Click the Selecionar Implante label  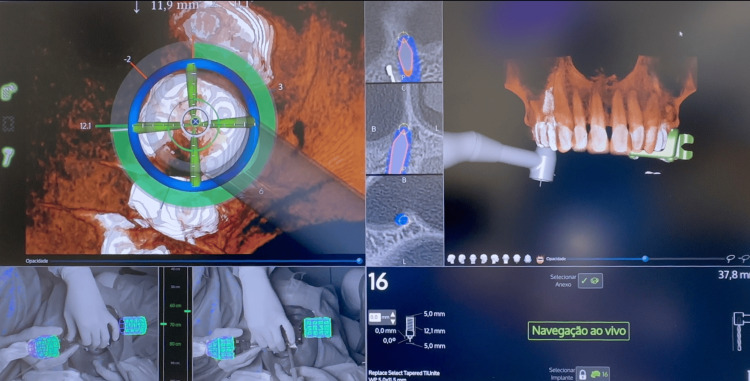(x=562, y=374)
